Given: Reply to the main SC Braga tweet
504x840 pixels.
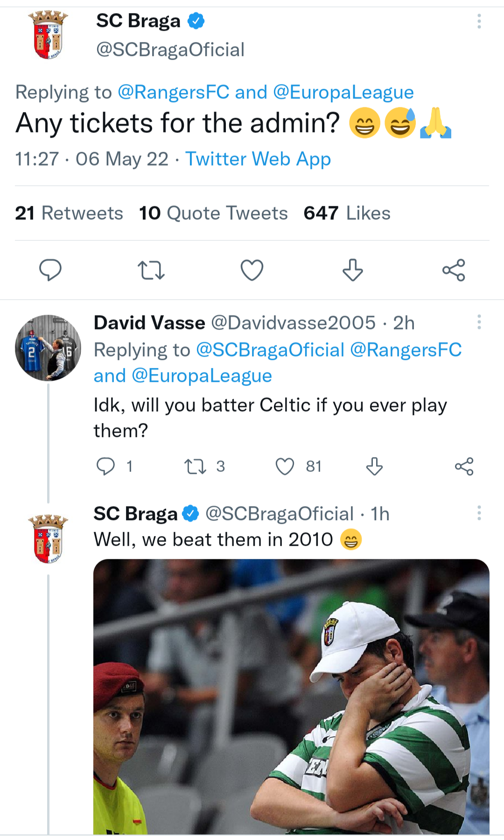Looking at the screenshot, I should click(x=50, y=270).
